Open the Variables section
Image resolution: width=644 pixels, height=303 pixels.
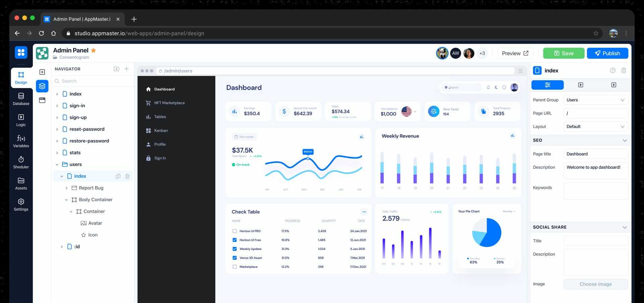(21, 141)
